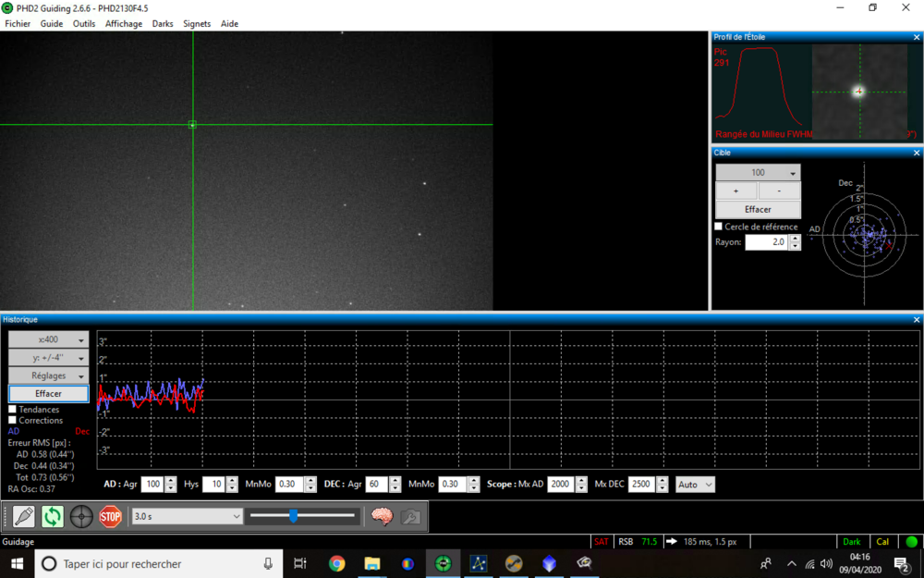This screenshot has width=924, height=578.
Task: Open the Auto DEC mode dropdown
Action: pos(695,485)
